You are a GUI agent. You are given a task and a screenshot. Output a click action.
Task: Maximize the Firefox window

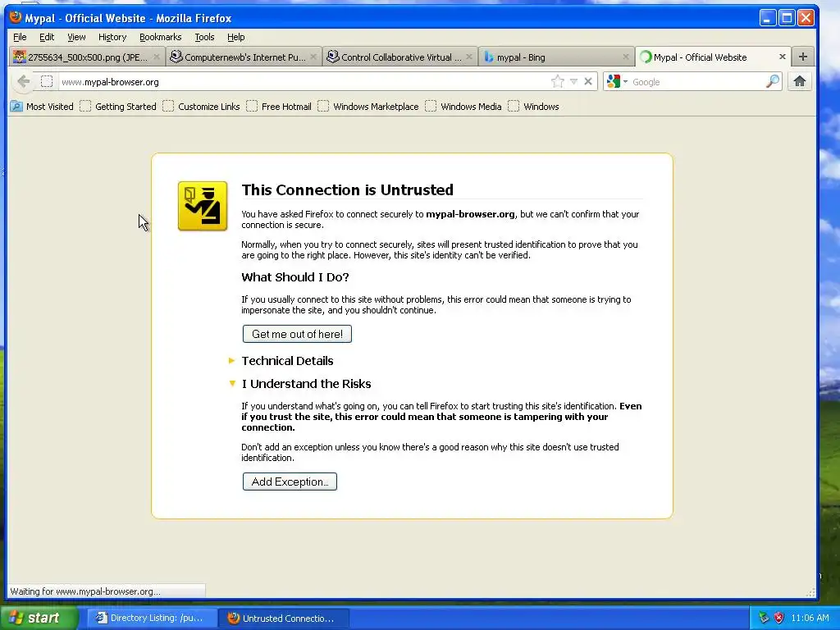click(x=787, y=18)
